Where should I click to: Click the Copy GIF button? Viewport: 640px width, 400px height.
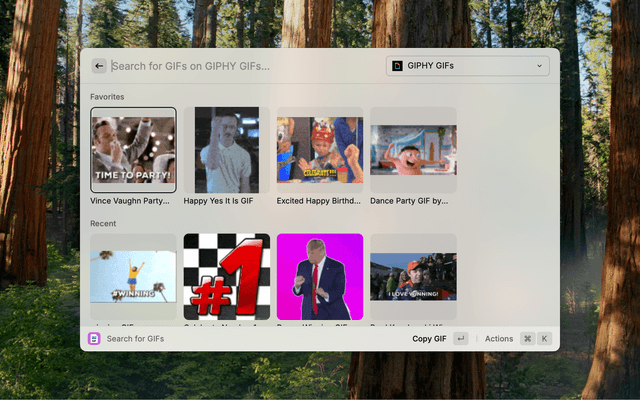click(x=429, y=338)
